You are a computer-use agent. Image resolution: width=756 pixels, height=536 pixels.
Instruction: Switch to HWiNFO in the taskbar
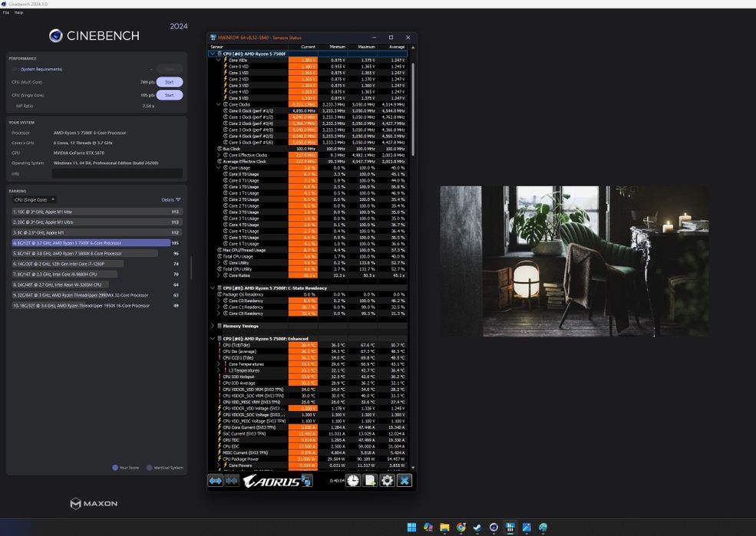click(510, 528)
